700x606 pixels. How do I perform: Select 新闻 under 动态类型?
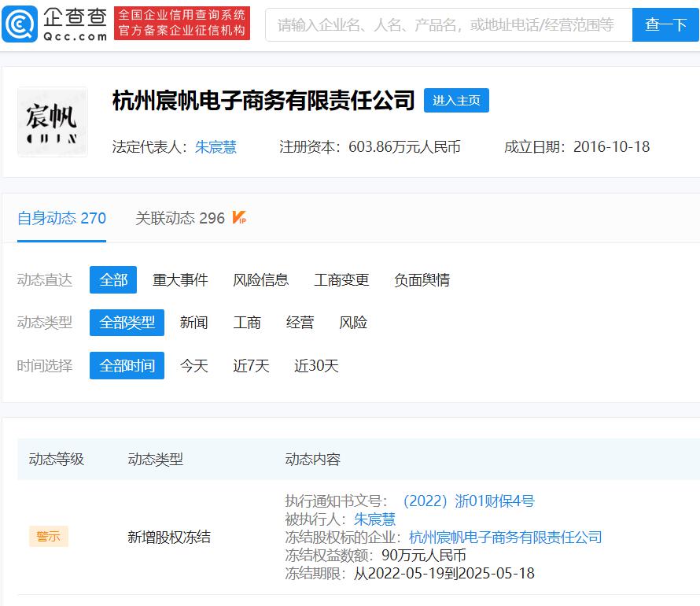(x=193, y=323)
